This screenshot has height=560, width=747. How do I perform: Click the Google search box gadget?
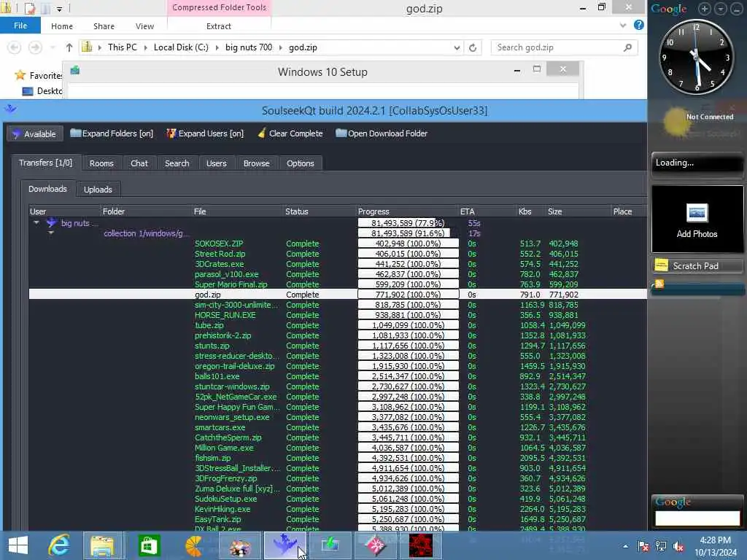click(x=697, y=518)
